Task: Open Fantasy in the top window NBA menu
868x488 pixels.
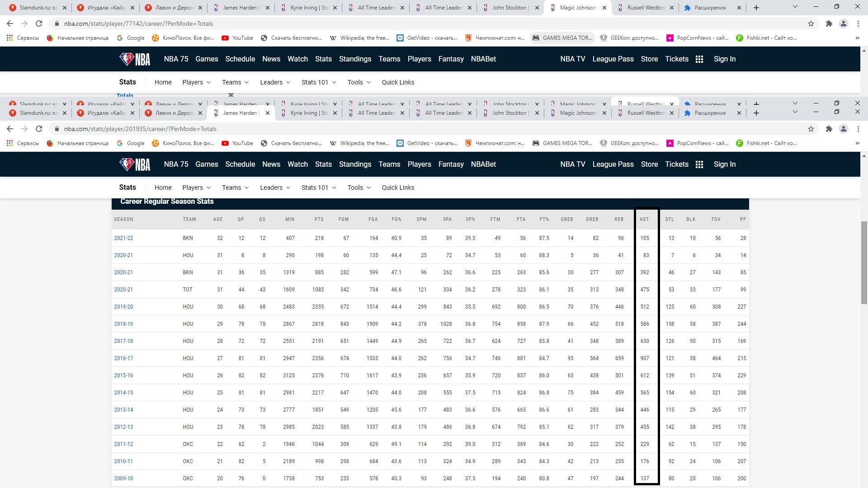Action: 451,59
